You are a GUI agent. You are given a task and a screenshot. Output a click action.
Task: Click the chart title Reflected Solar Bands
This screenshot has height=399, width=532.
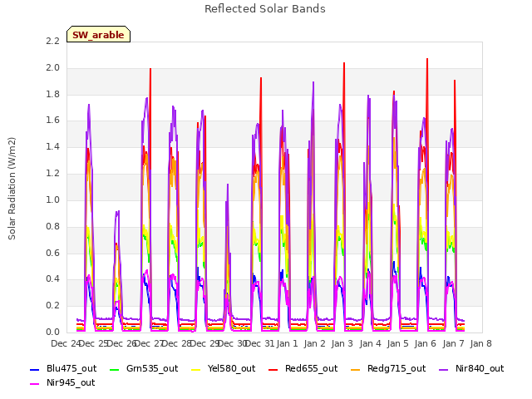coord(265,9)
